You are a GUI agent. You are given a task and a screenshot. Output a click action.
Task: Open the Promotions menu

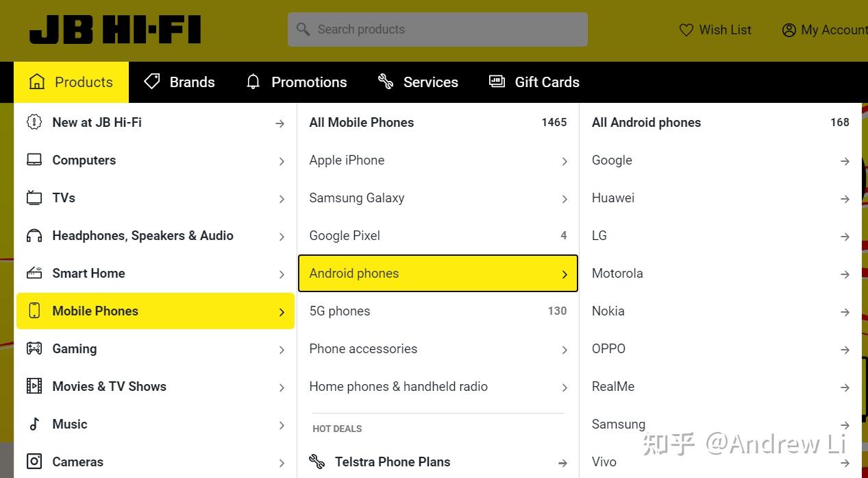(x=297, y=82)
